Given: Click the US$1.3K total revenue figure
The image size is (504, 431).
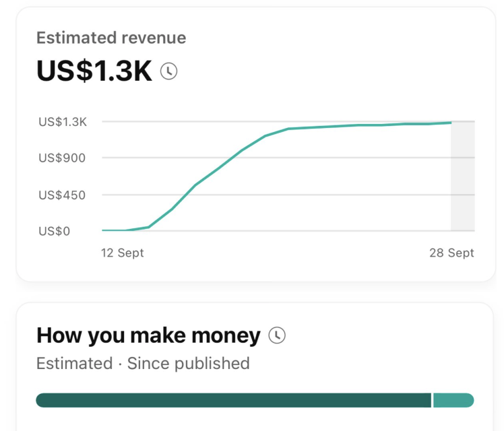Looking at the screenshot, I should (x=94, y=71).
